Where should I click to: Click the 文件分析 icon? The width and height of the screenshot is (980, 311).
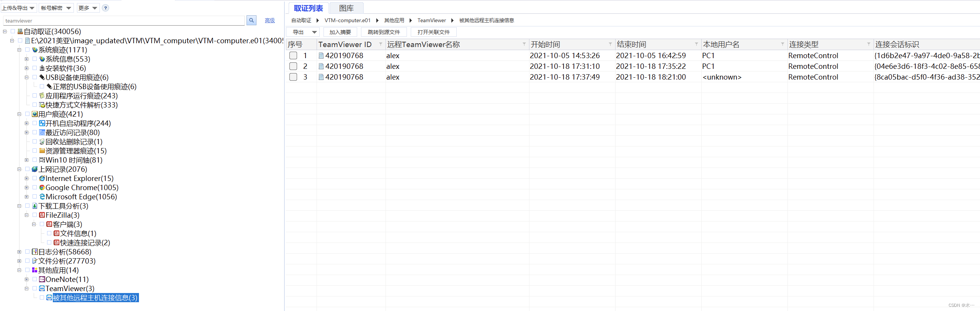[35, 261]
